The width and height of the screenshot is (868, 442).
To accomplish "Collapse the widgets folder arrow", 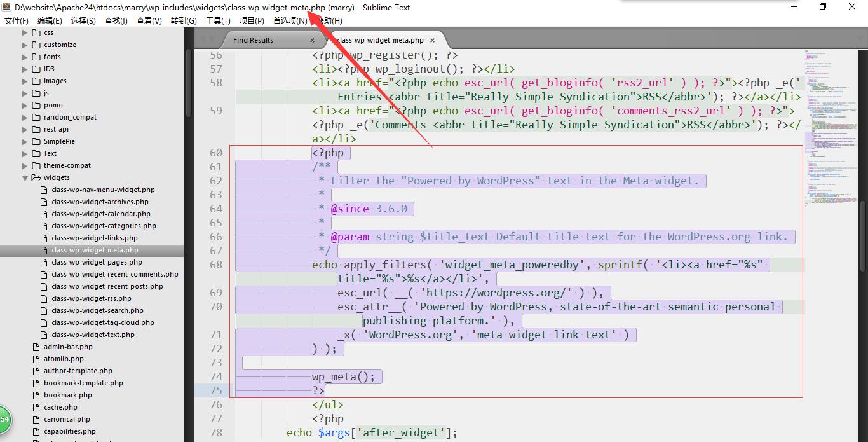I will point(25,178).
